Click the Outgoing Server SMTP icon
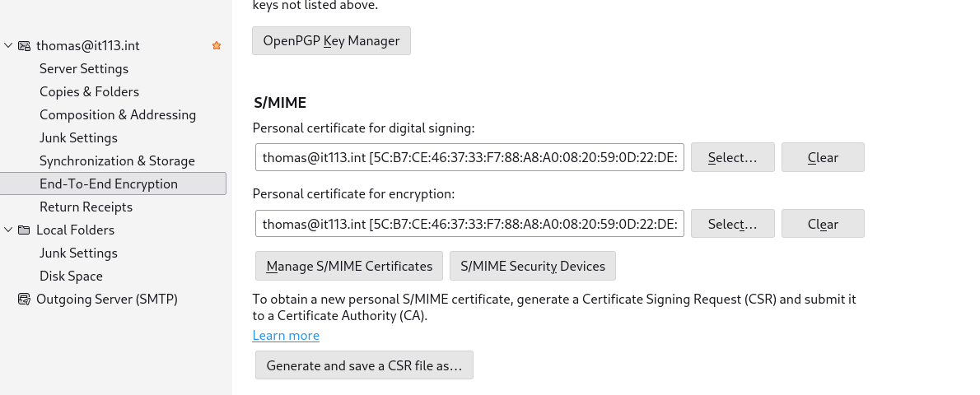980x395 pixels. [24, 300]
